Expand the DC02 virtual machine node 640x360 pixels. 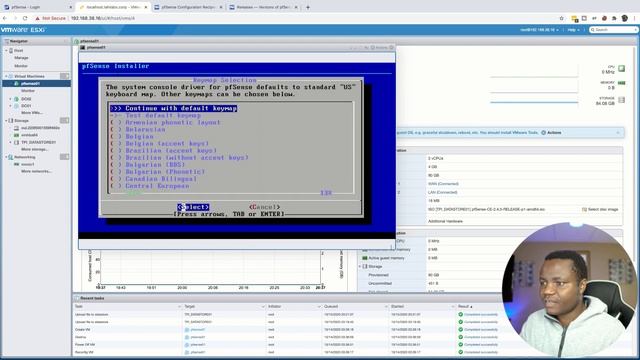[x=11, y=99]
